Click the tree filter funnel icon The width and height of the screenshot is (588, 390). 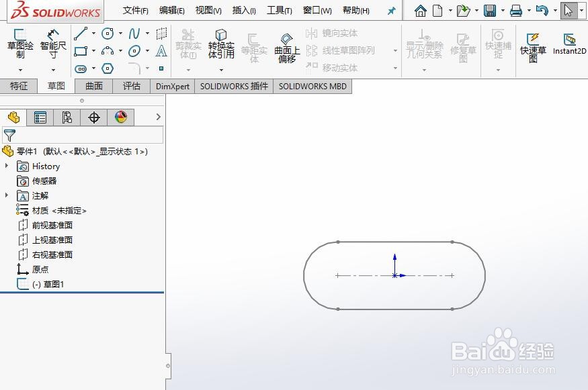[9, 135]
